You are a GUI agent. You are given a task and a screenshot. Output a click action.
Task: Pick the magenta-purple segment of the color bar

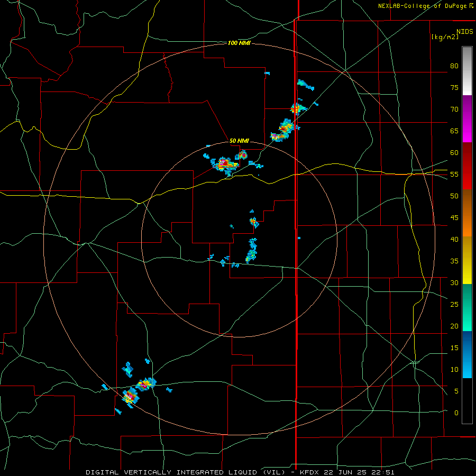[x=467, y=118]
